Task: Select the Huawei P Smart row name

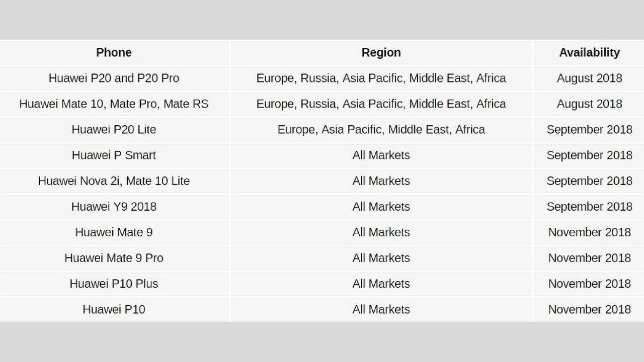Action: click(114, 155)
